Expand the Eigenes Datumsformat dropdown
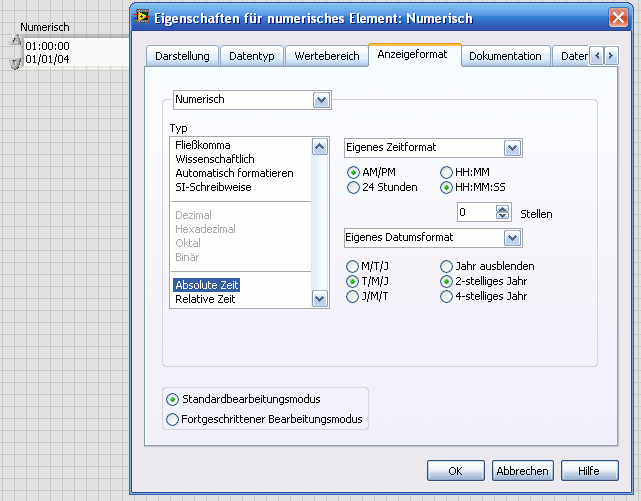 [512, 238]
